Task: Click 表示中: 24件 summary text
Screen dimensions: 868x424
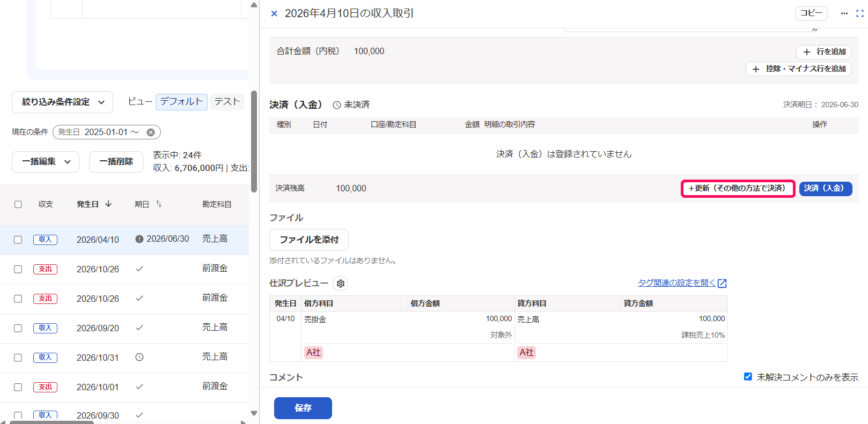Action: pyautogui.click(x=177, y=155)
